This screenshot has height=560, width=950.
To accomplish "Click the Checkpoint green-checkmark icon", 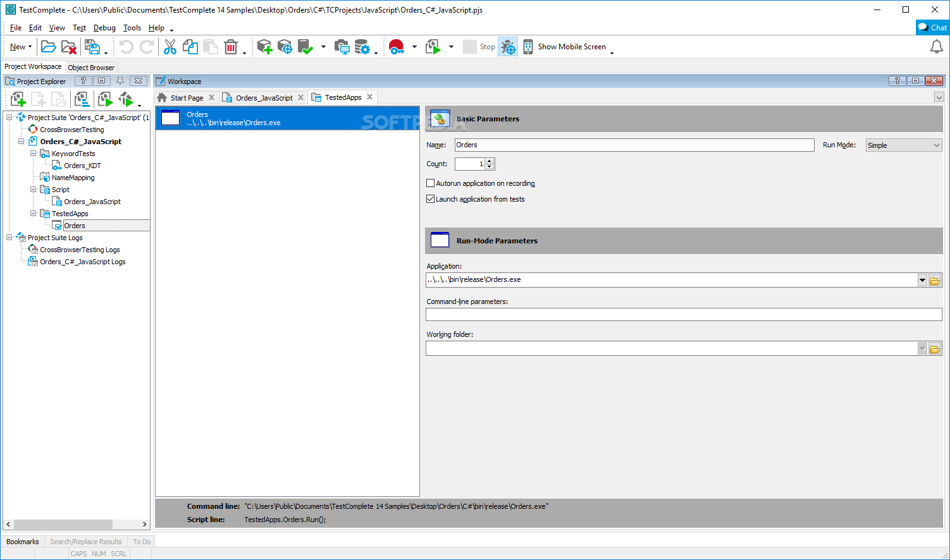I will tap(305, 47).
